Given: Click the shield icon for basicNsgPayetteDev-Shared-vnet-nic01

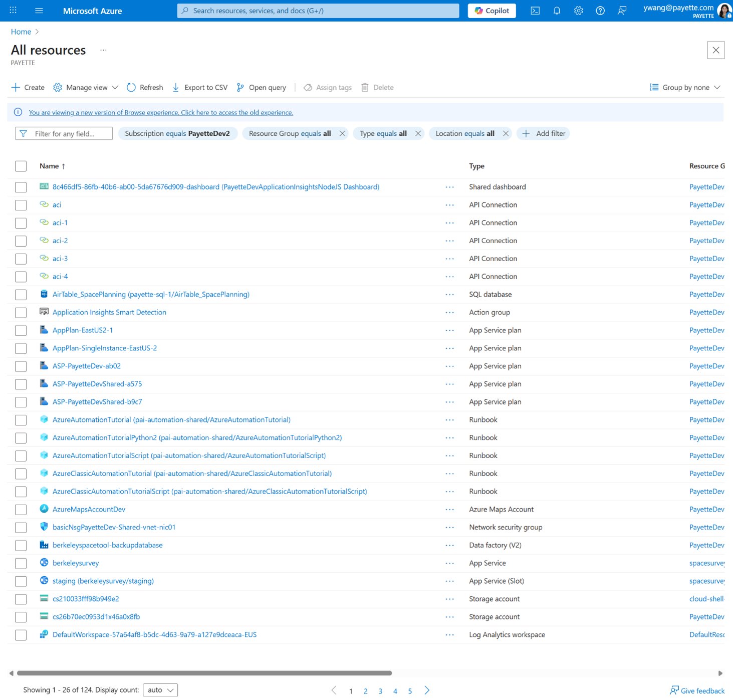Looking at the screenshot, I should tap(44, 527).
